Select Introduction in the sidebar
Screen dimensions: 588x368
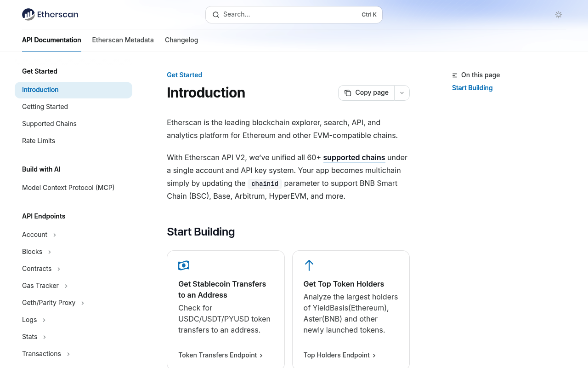pos(73,90)
